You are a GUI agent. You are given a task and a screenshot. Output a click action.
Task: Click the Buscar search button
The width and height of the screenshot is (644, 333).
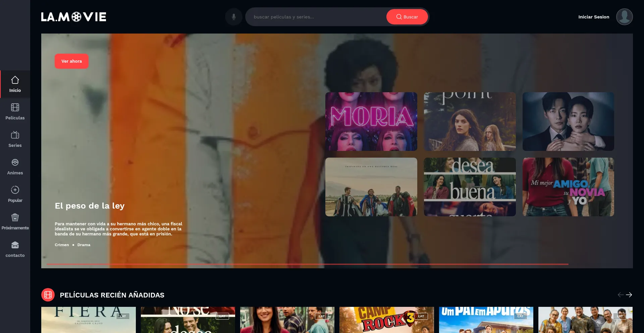pos(407,17)
